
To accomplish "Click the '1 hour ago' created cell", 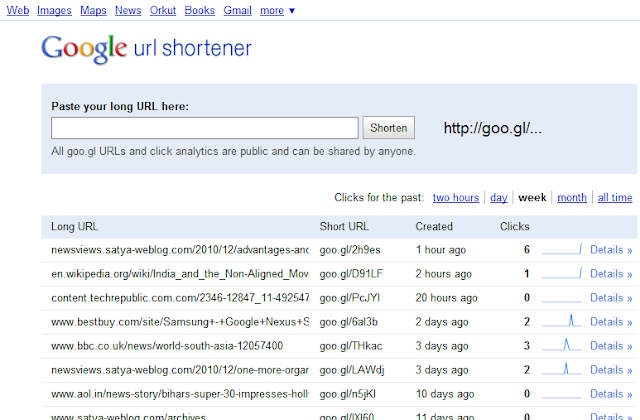I will pyautogui.click(x=441, y=250).
